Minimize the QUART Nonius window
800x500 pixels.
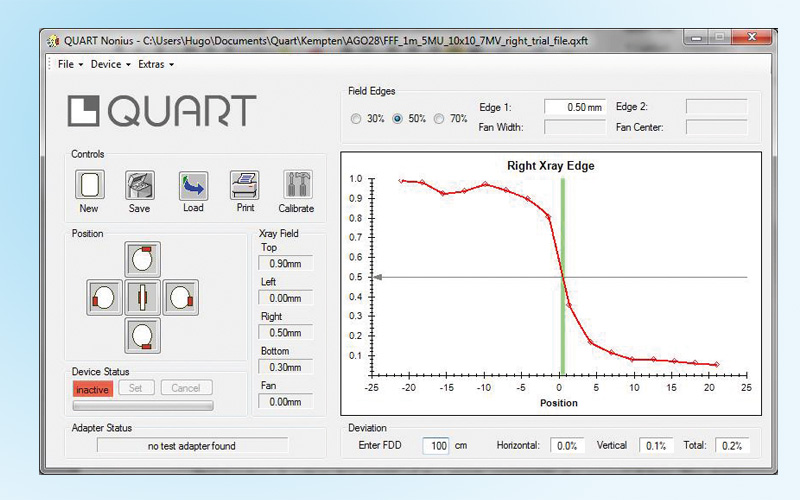[x=697, y=37]
